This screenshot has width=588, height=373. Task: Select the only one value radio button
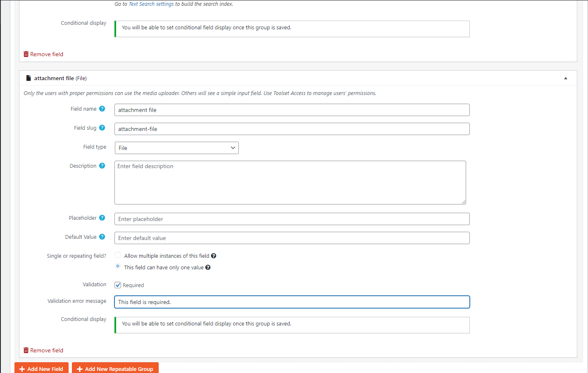[x=118, y=267]
